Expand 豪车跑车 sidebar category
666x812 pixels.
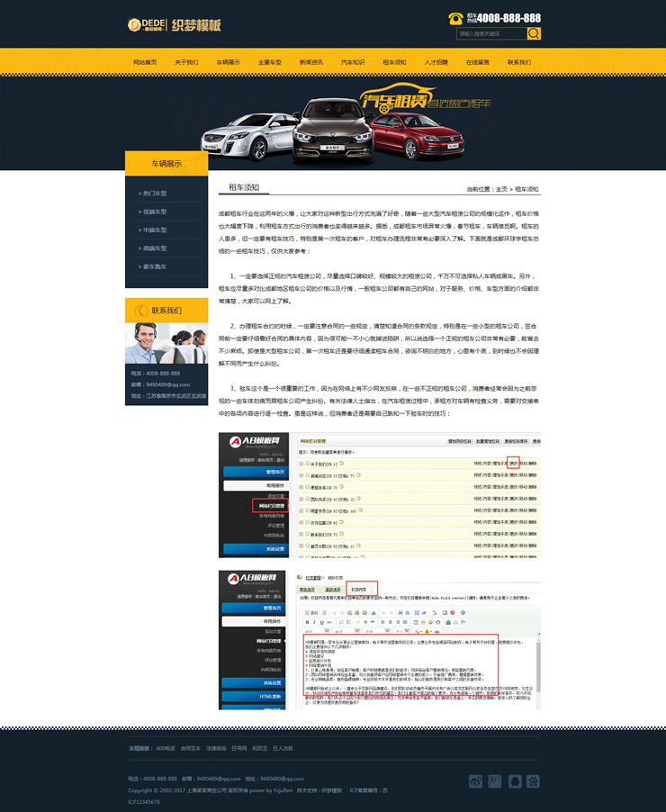point(154,266)
